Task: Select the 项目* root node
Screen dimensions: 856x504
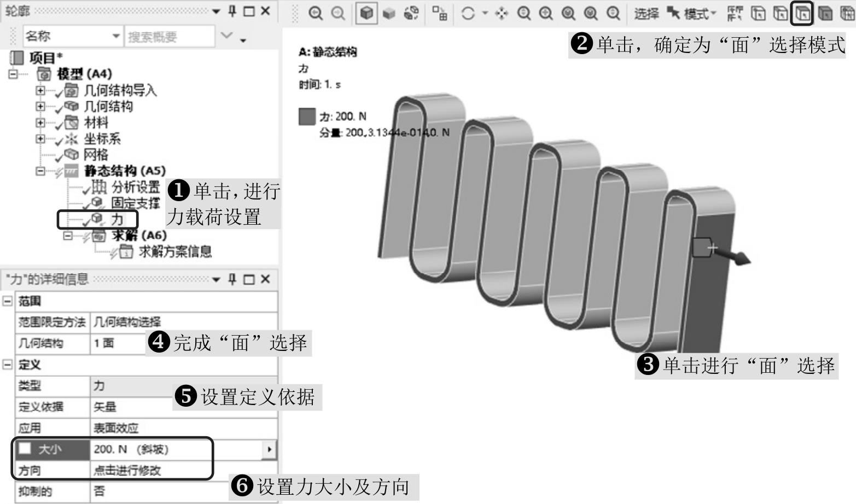Action: tap(46, 57)
